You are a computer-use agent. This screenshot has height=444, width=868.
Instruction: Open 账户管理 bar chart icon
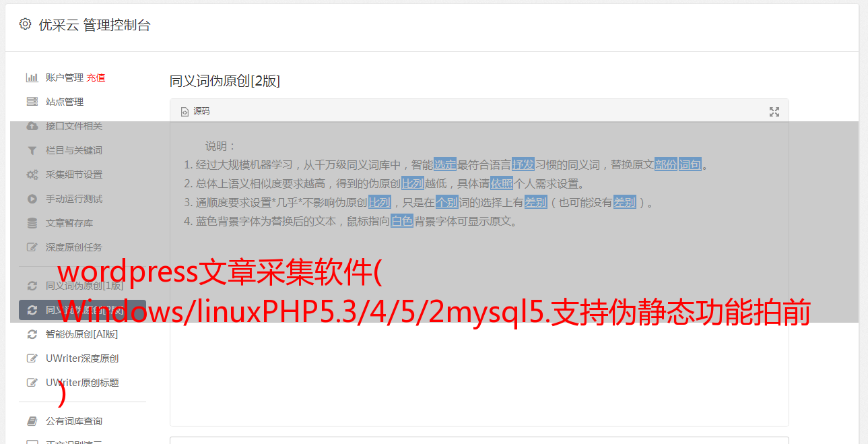click(32, 77)
